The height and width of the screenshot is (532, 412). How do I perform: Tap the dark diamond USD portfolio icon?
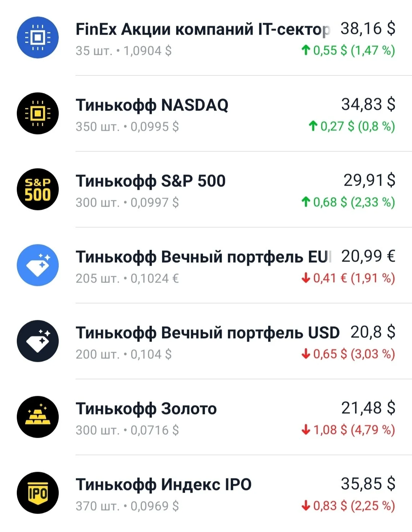click(38, 341)
